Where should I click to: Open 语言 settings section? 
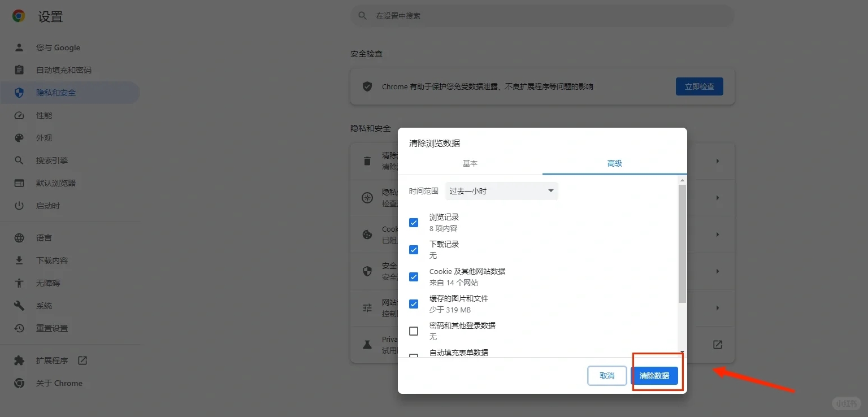70,238
